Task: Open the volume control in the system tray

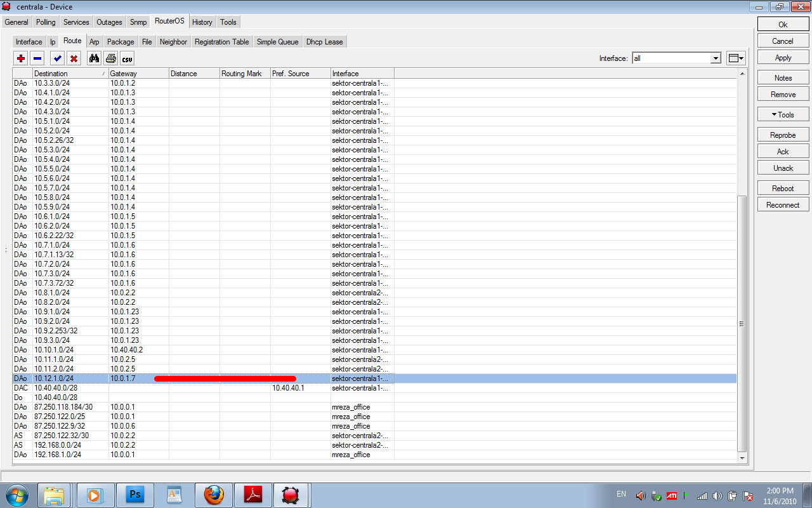Action: (x=718, y=495)
